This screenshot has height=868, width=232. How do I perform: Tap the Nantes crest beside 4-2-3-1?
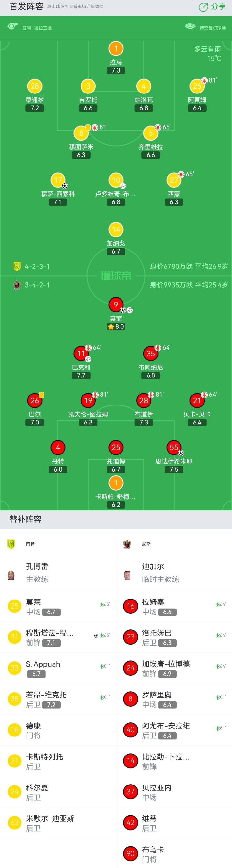[16, 267]
